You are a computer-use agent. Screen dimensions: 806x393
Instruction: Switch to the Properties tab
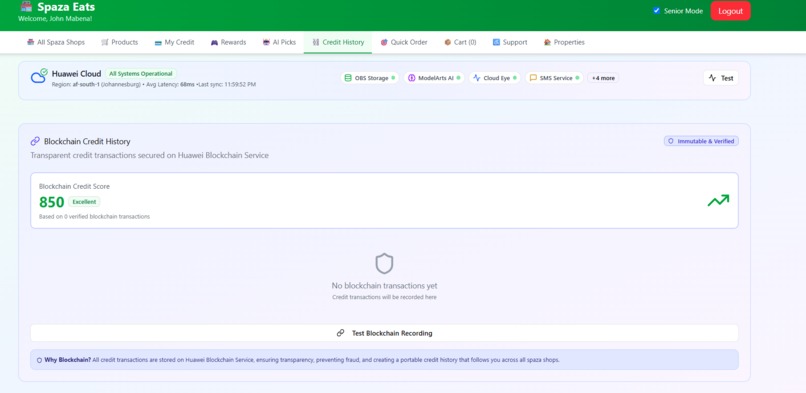pos(564,42)
